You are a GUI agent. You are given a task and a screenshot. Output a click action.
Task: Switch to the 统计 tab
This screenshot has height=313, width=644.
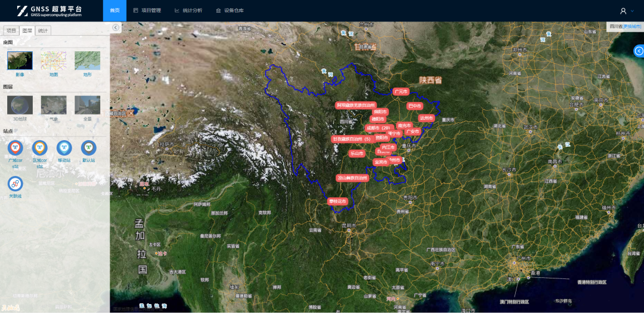43,31
